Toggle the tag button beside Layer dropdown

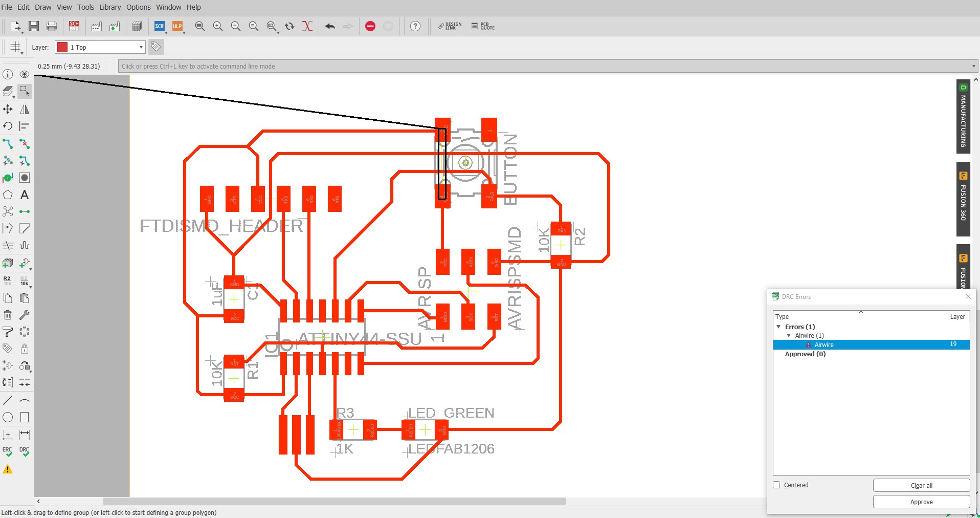155,47
